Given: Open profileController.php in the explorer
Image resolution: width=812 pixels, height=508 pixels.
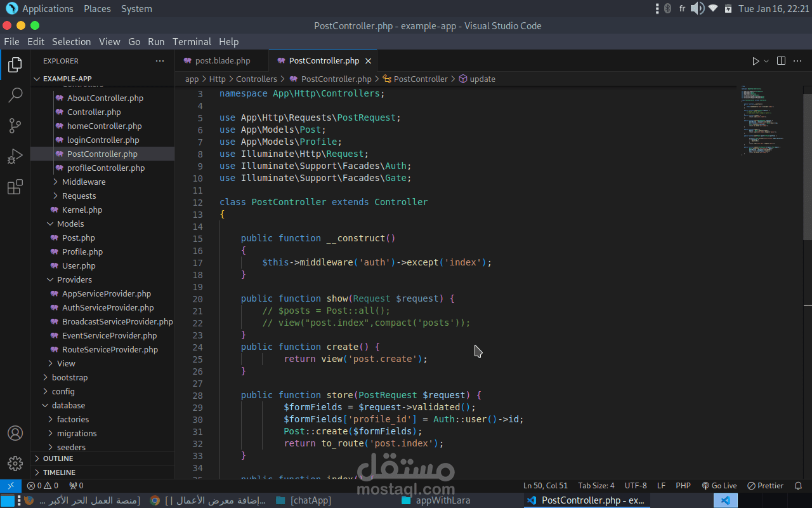Looking at the screenshot, I should tap(105, 168).
